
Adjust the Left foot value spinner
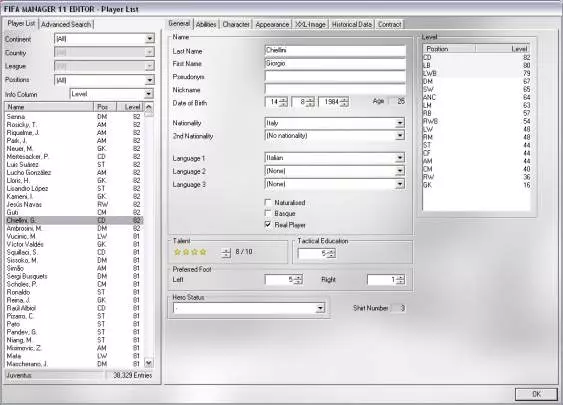298,280
